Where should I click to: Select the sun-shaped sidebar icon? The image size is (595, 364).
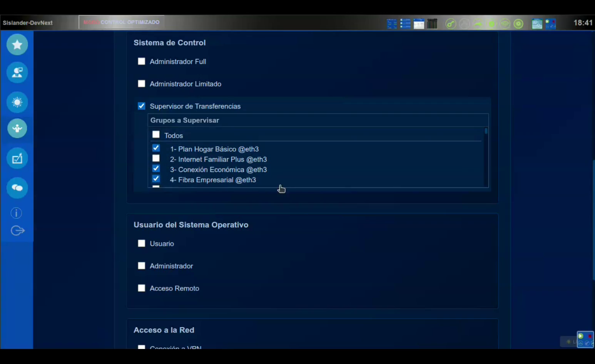click(x=17, y=102)
